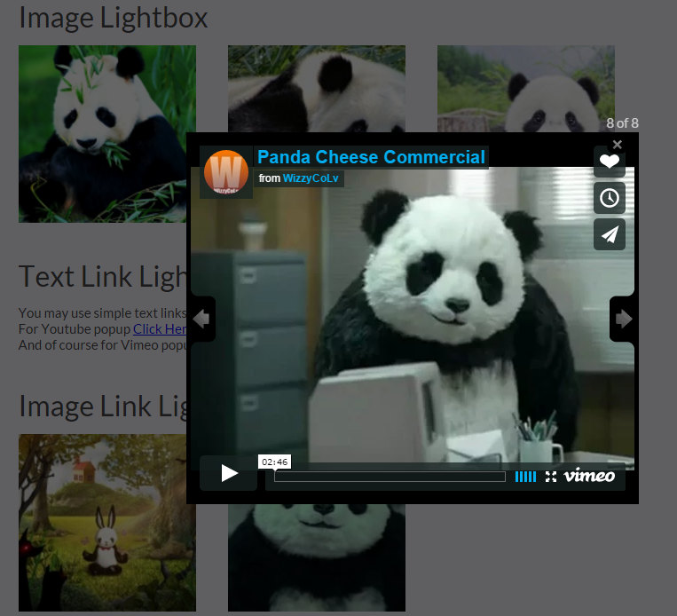Go to previous item with left arrow
Viewport: 677px width, 616px height.
coord(201,320)
